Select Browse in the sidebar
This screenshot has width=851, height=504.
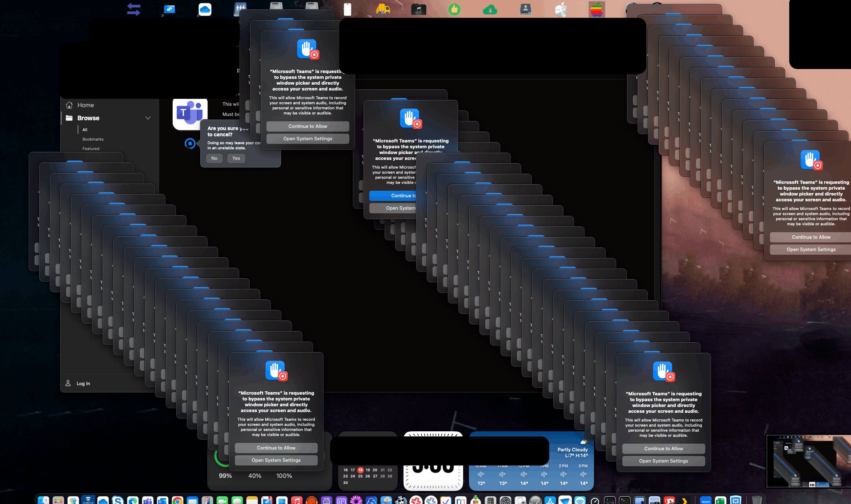(88, 118)
